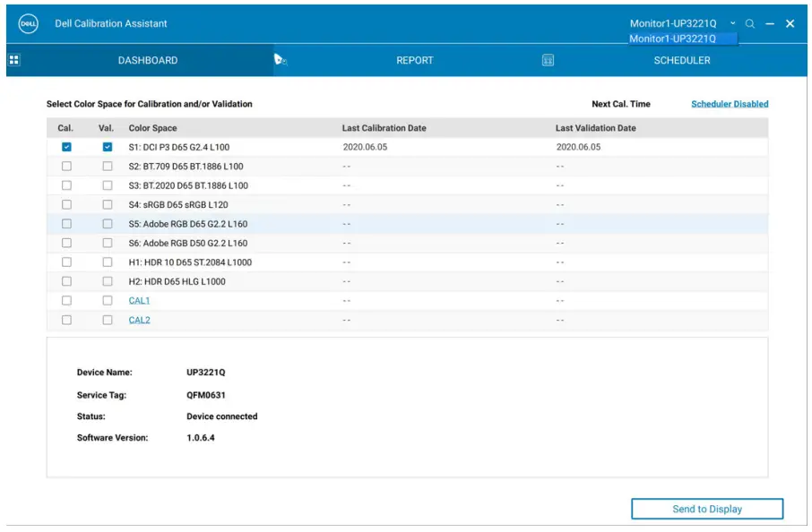This screenshot has height=532, width=812.
Task: Click the Send to Display button
Action: pyautogui.click(x=706, y=509)
